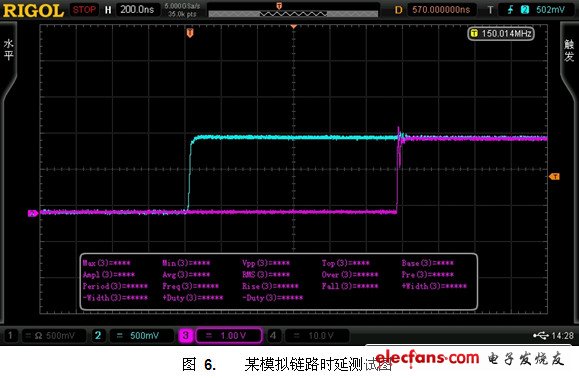Viewport: 579px width, 378px height.
Task: Click the orange trigger position marker on grid
Action: 190,33
